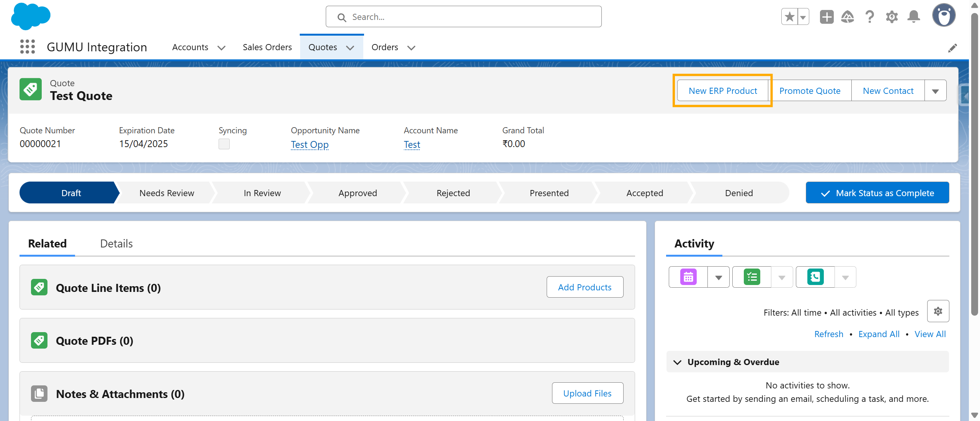Open the Notifications bell icon
The image size is (980, 421).
[914, 17]
